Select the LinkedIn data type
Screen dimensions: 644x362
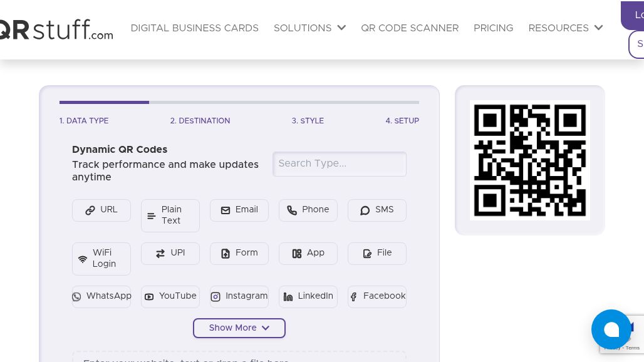tap(308, 296)
